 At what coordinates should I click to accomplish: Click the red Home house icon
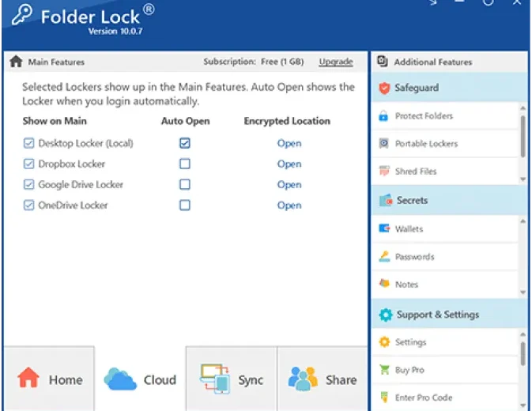[x=28, y=377]
